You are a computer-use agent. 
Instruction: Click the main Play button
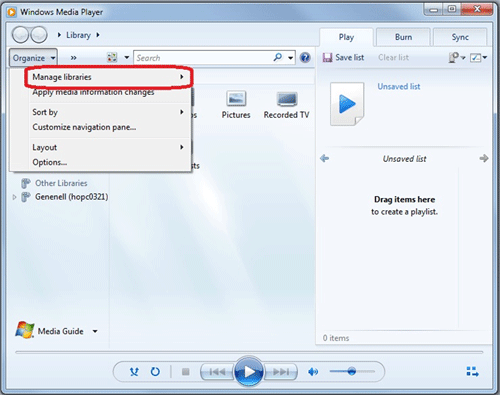249,371
